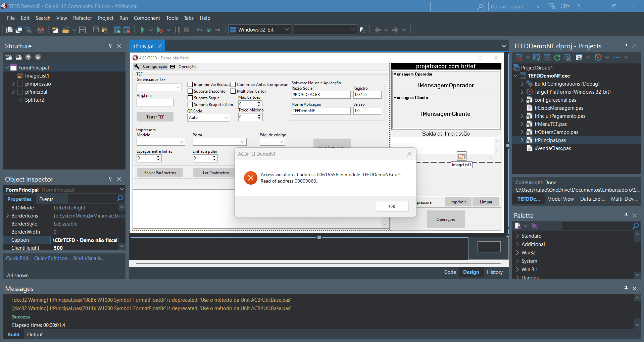The width and height of the screenshot is (644, 342).
Task: Click Run Without Debugging icon
Action: coord(160,30)
